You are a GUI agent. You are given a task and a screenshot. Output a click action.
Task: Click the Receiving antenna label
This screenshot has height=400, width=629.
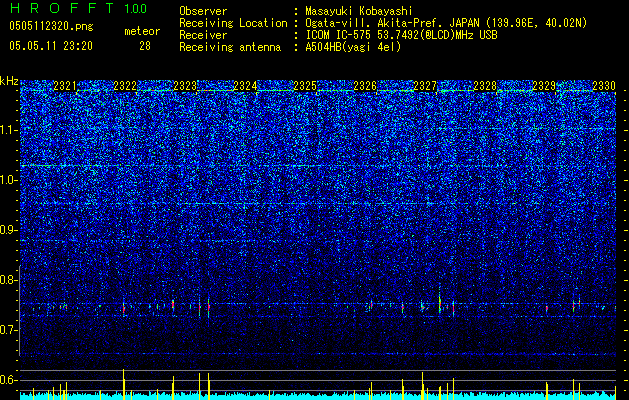(x=230, y=47)
